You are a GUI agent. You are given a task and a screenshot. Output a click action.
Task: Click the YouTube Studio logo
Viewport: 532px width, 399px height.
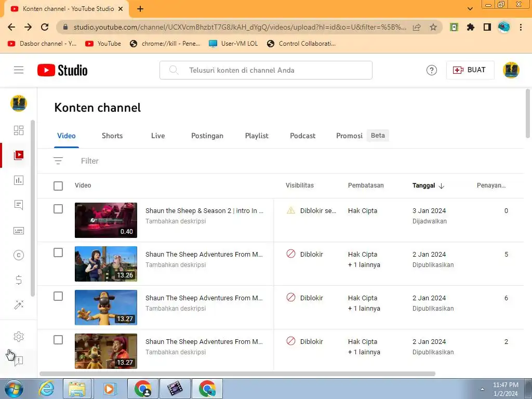(62, 70)
